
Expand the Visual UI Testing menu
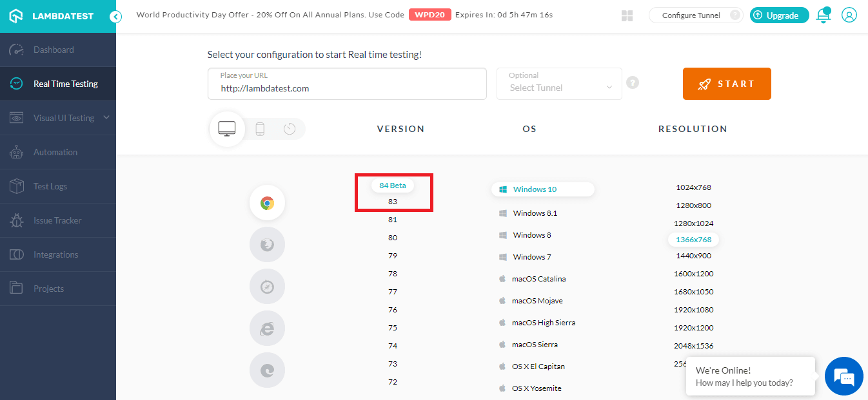click(58, 117)
